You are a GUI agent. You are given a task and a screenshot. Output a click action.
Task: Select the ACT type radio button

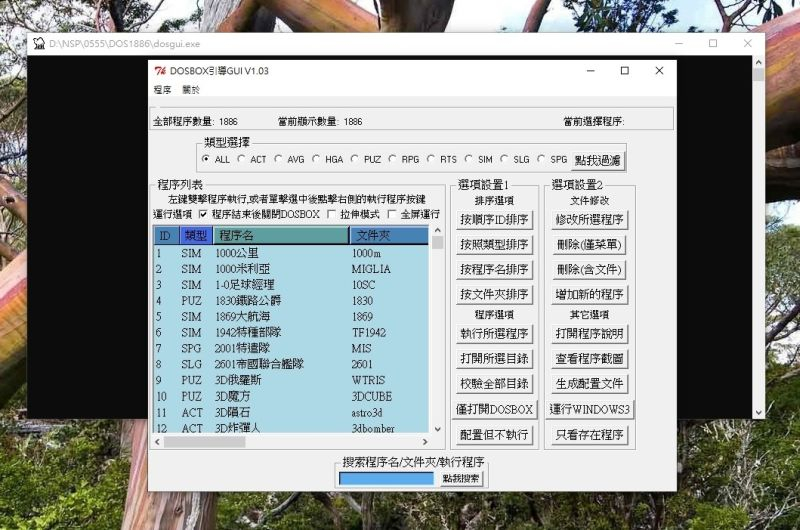click(x=241, y=159)
